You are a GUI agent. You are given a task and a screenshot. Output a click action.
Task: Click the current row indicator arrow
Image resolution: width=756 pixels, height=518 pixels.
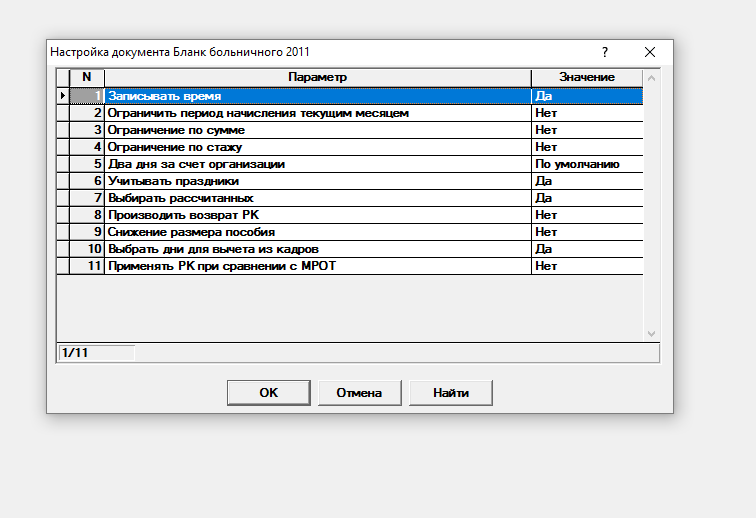pyautogui.click(x=63, y=96)
